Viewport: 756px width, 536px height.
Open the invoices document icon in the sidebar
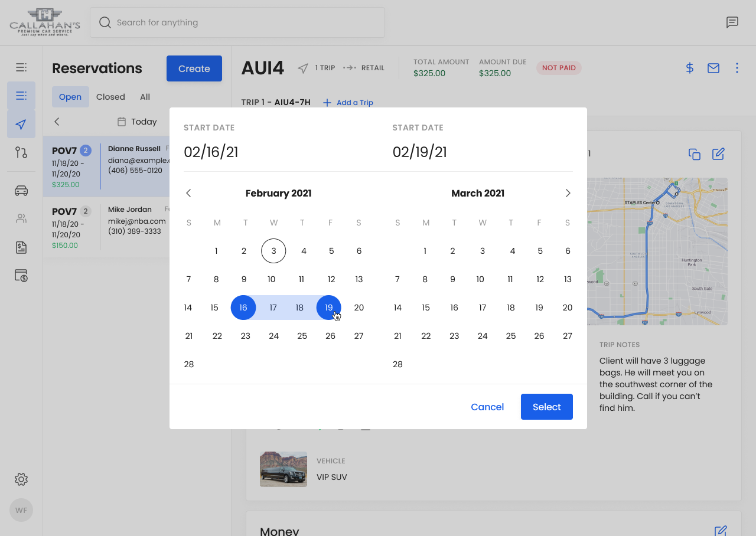click(21, 247)
